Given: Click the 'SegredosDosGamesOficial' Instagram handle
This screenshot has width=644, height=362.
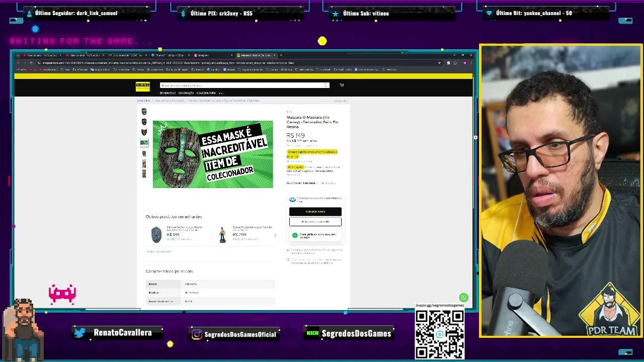Looking at the screenshot, I should [240, 334].
